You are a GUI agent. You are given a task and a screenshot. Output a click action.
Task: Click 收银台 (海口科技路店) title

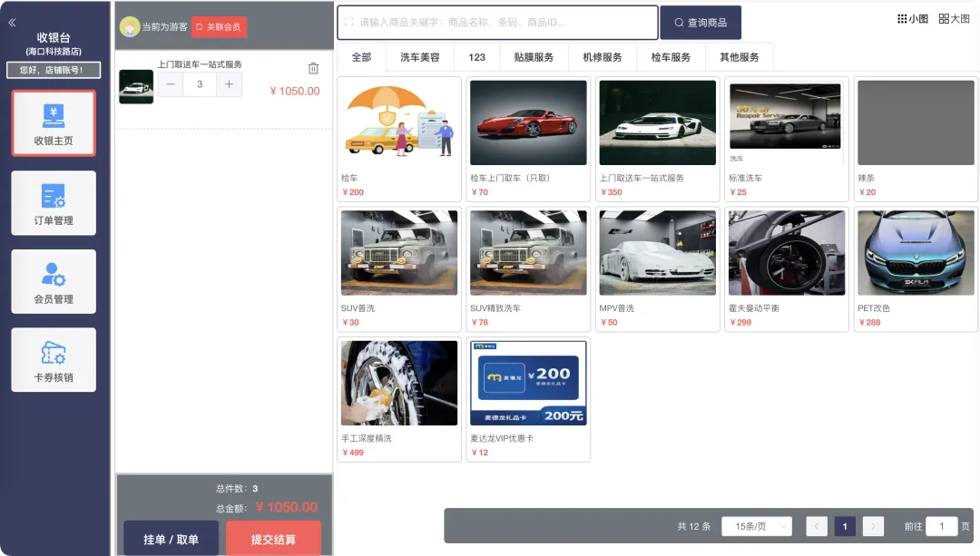click(x=54, y=44)
